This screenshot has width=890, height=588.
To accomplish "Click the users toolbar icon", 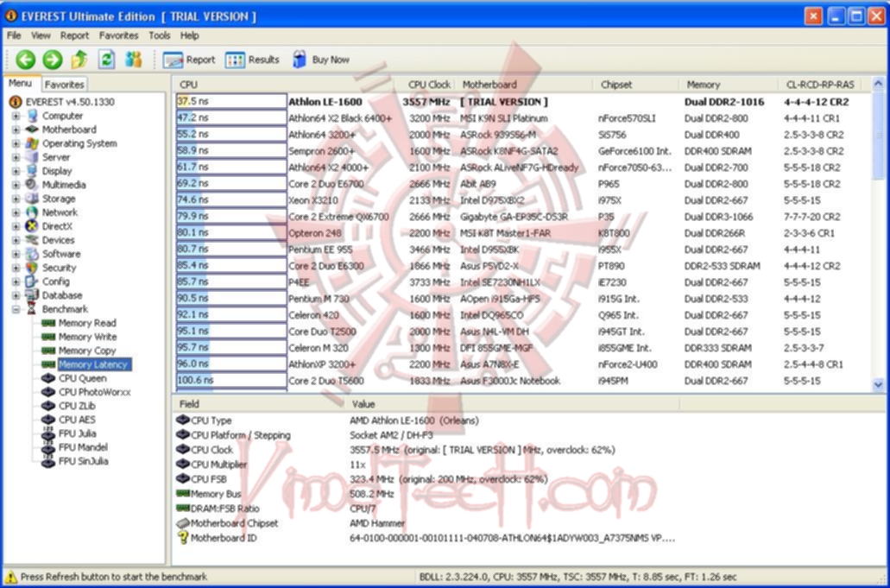I will tap(134, 60).
